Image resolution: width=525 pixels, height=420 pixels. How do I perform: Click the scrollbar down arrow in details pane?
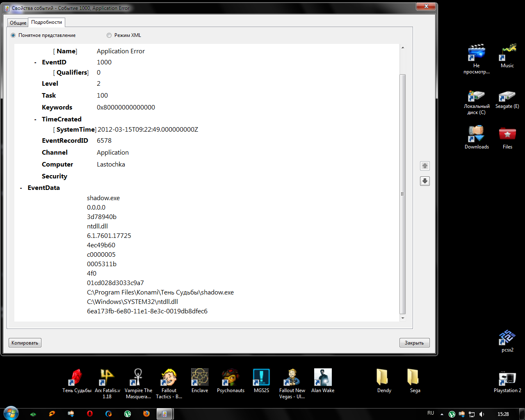402,318
